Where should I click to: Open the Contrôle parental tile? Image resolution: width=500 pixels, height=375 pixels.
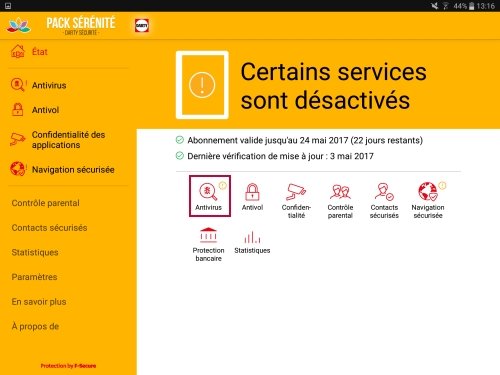pyautogui.click(x=340, y=201)
